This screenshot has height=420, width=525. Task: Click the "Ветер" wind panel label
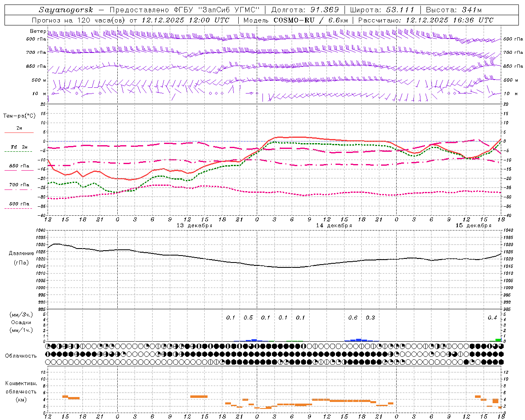(38, 31)
